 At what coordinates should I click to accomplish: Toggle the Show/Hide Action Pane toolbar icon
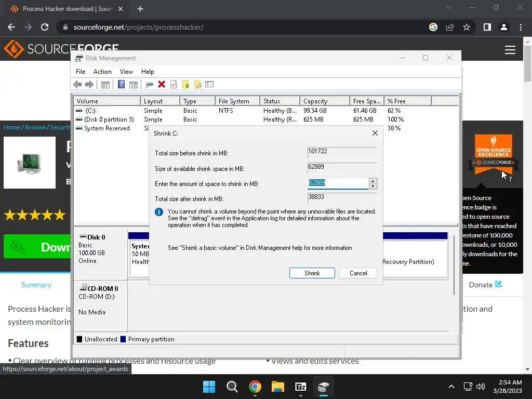[x=134, y=85]
